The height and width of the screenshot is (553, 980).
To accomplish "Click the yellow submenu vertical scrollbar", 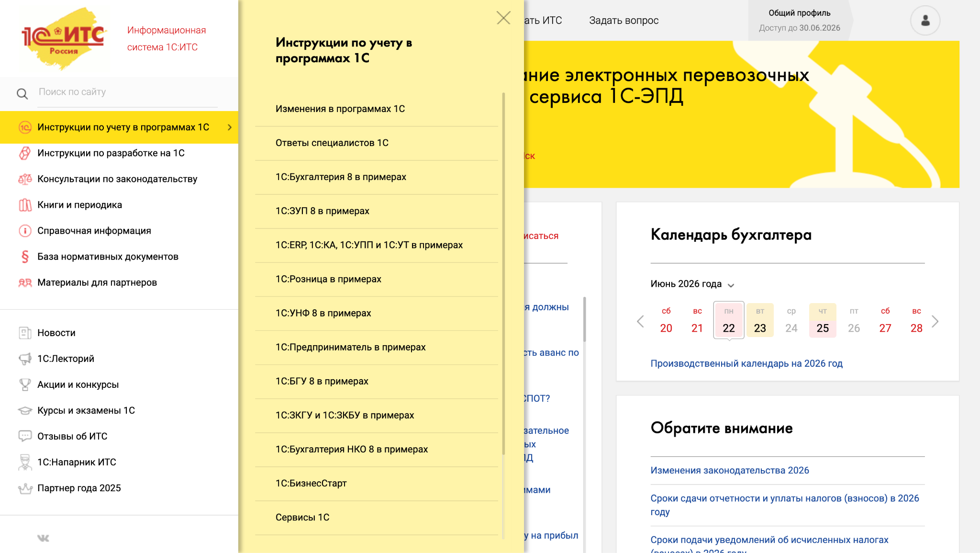I will point(503,274).
